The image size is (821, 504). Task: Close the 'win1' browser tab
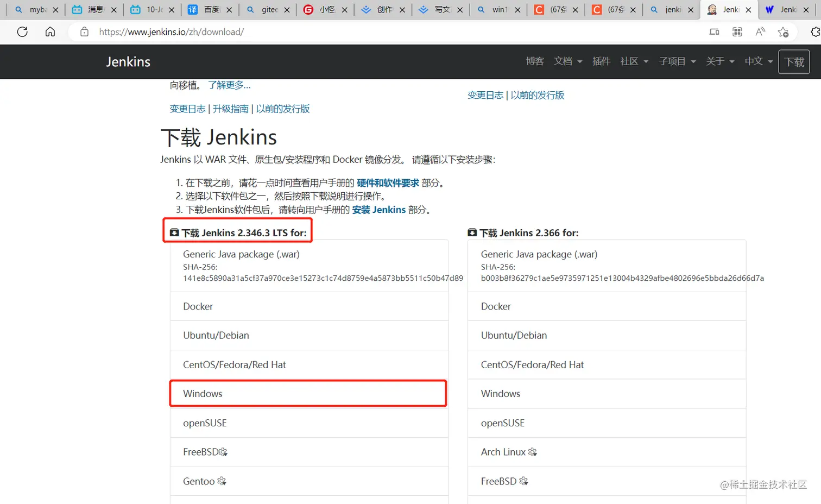[x=517, y=10]
